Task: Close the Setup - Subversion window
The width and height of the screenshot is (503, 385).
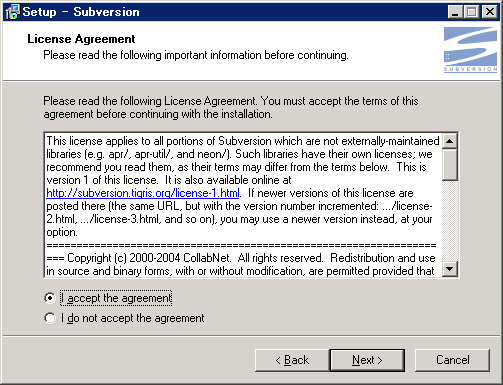Action: (490, 12)
